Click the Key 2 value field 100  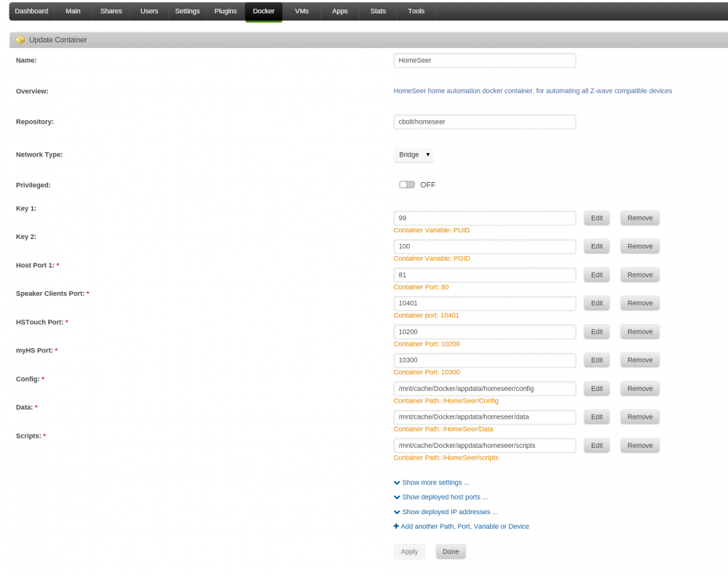pyautogui.click(x=485, y=247)
